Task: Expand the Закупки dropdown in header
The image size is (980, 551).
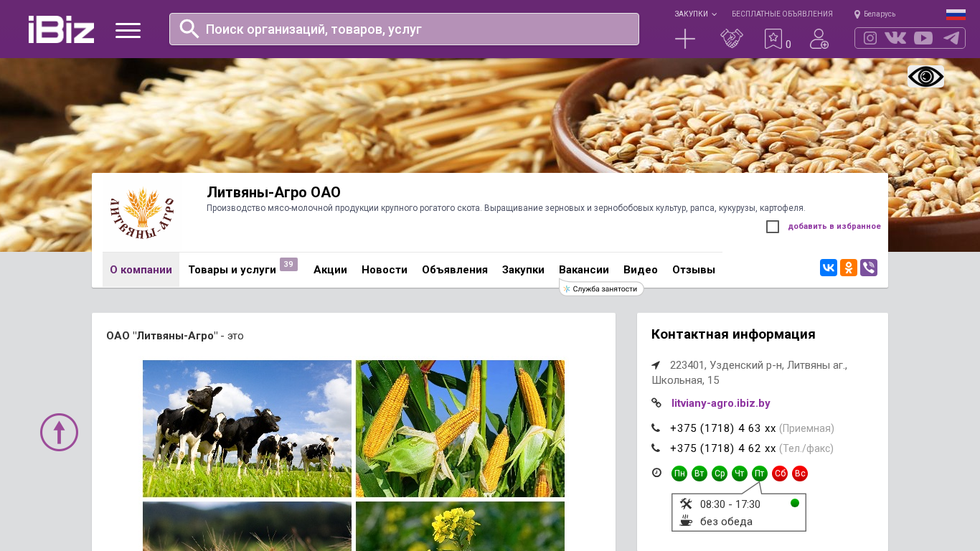Action: click(695, 14)
